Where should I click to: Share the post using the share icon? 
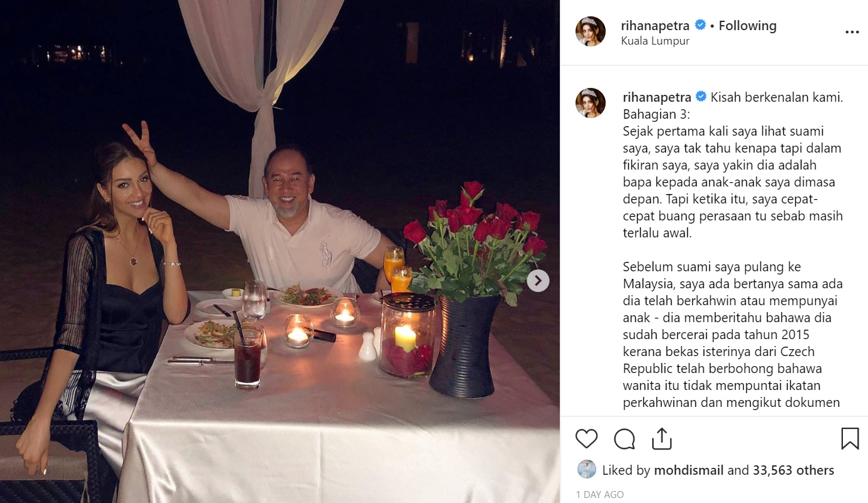point(662,438)
